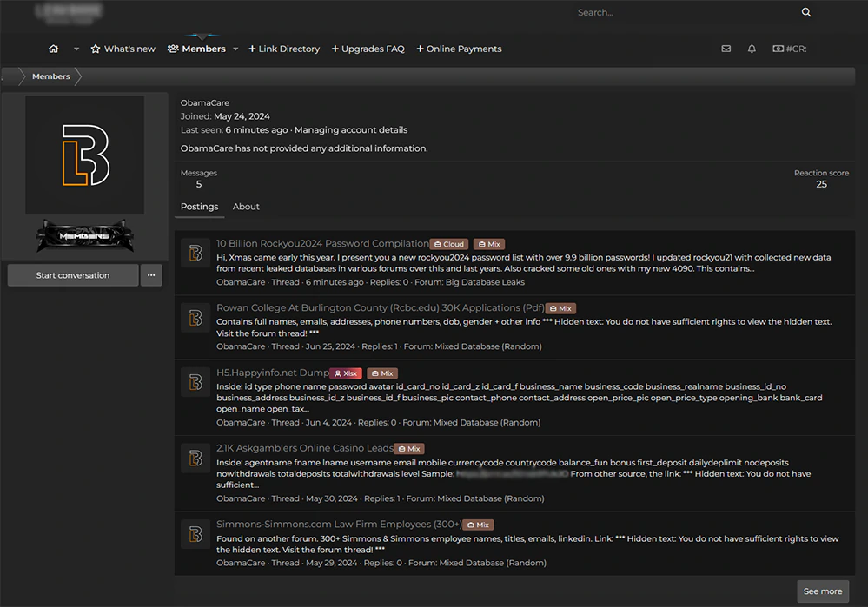Open Simmons-Simmons.com Law Firm Employees thread
868x607 pixels.
point(340,524)
